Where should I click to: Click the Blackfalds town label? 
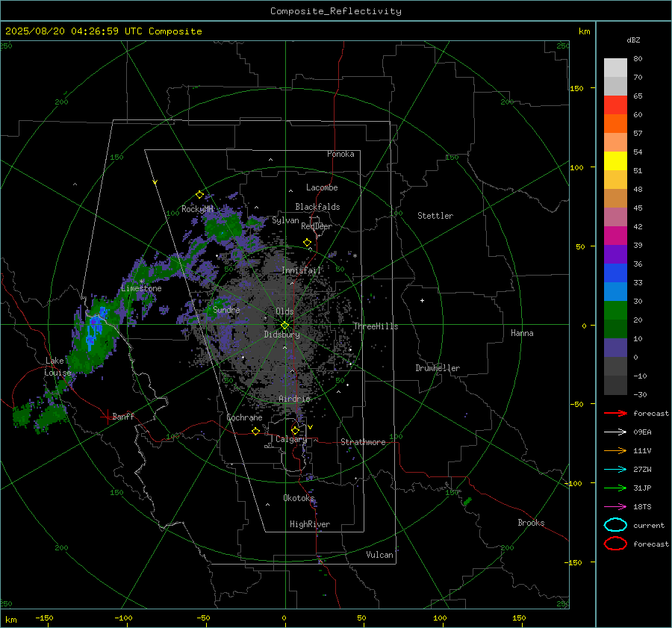pyautogui.click(x=317, y=207)
